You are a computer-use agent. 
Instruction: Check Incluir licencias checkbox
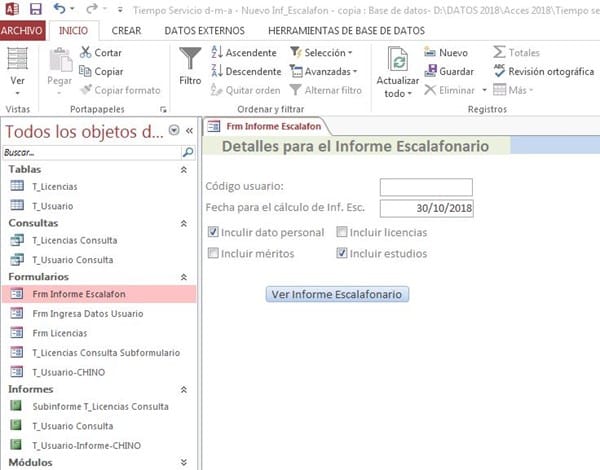(342, 232)
